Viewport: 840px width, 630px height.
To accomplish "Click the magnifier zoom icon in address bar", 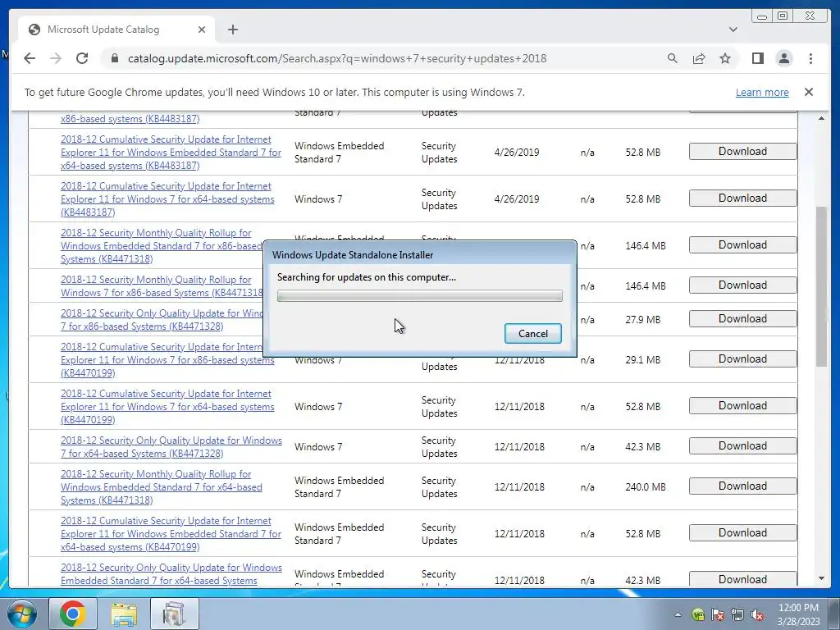I will (x=673, y=58).
